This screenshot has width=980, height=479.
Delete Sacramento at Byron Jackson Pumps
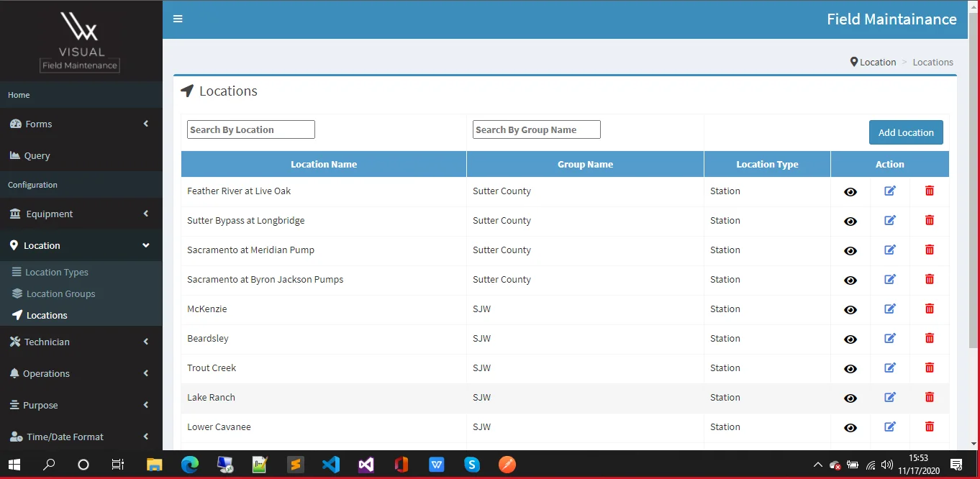click(x=930, y=279)
